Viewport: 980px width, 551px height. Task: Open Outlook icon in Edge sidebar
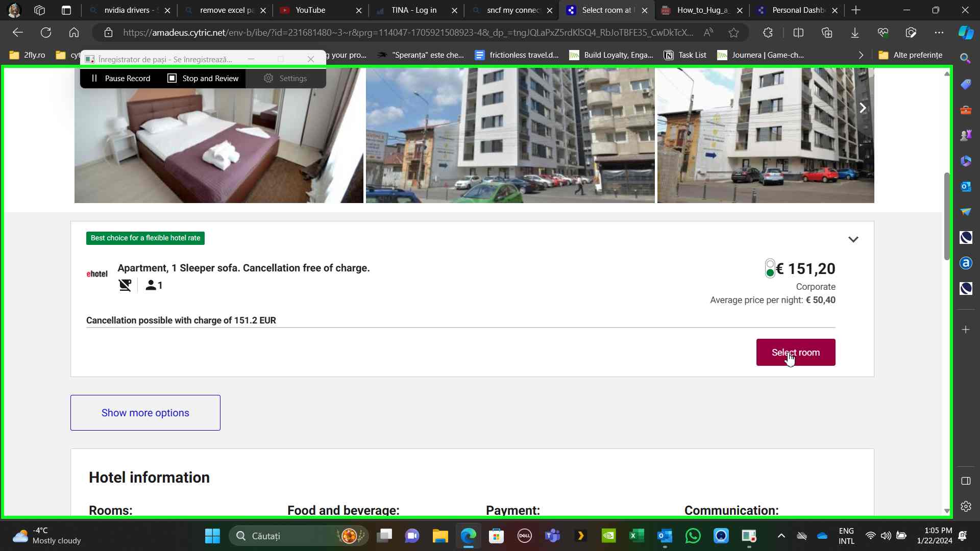965,186
